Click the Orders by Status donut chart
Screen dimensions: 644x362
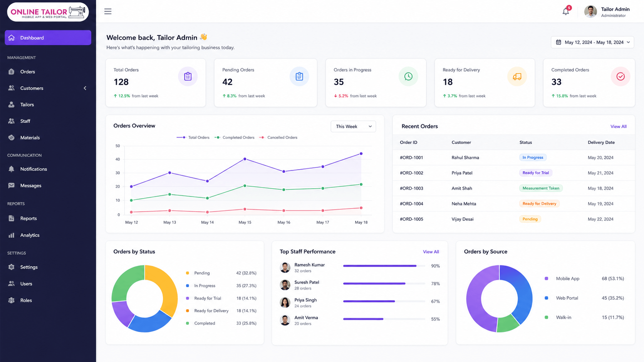(145, 299)
